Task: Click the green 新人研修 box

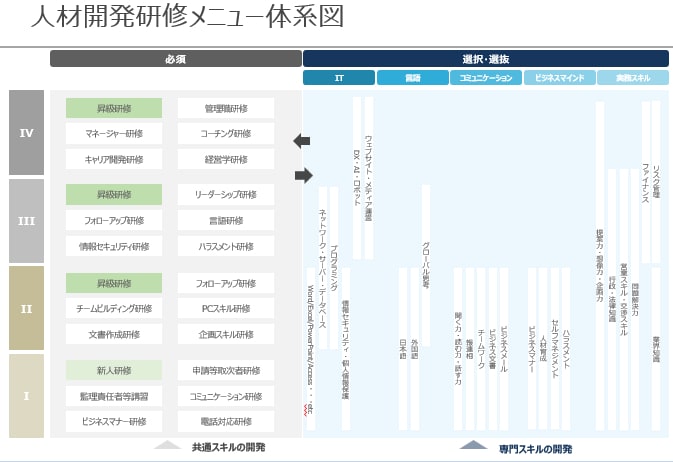Action: click(114, 370)
